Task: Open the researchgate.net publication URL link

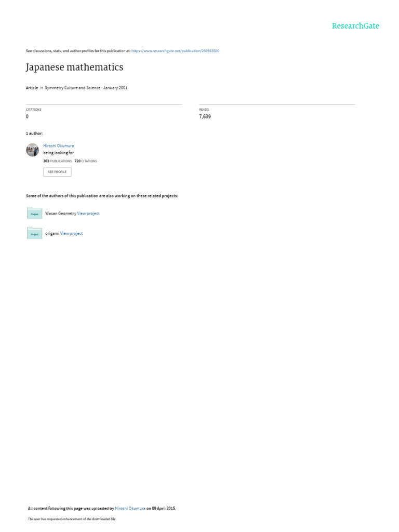Action: pos(175,51)
